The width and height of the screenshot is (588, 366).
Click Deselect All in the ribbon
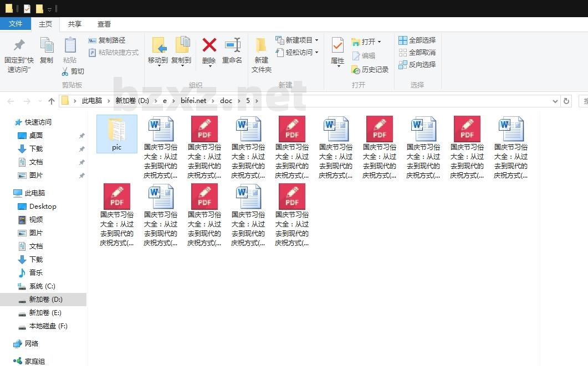click(x=403, y=53)
